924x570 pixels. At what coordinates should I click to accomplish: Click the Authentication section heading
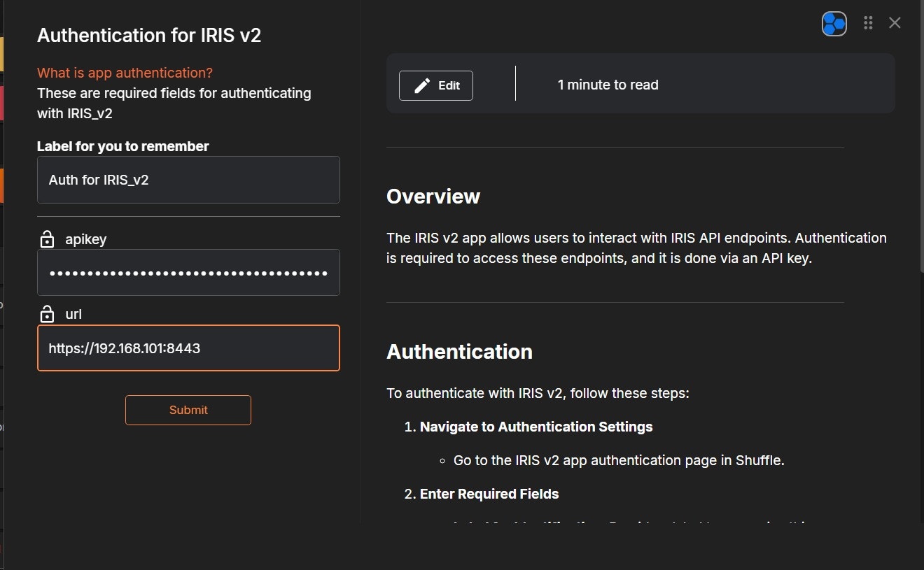tap(459, 352)
